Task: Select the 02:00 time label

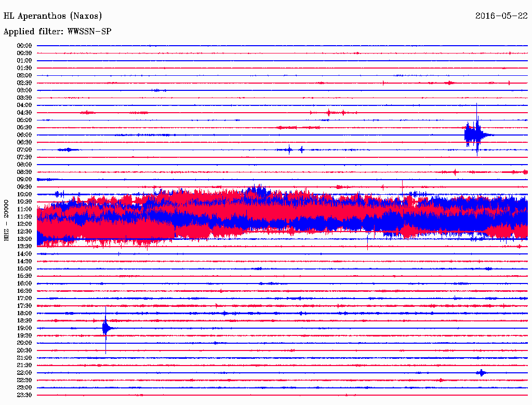Action: click(x=24, y=75)
